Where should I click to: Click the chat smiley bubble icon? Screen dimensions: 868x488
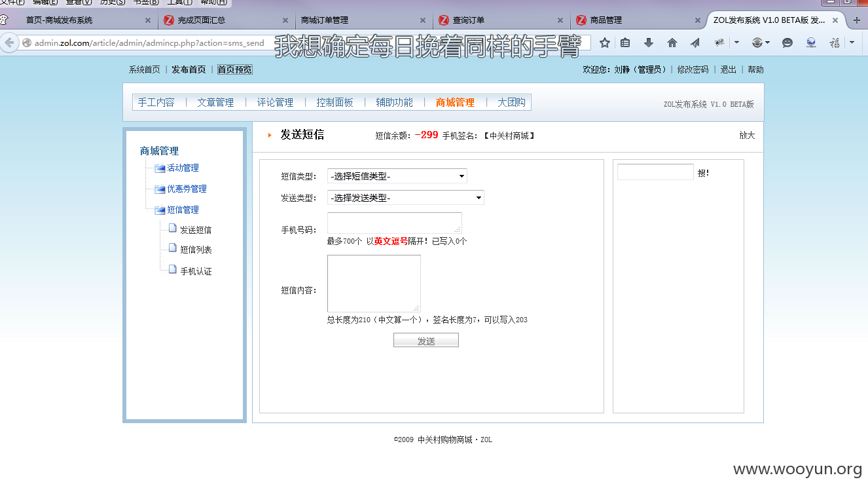coord(787,43)
